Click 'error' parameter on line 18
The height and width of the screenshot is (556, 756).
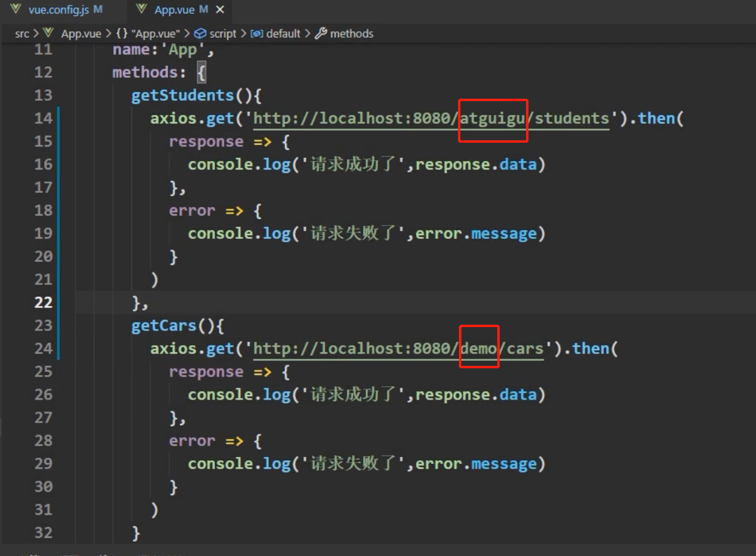coord(192,211)
